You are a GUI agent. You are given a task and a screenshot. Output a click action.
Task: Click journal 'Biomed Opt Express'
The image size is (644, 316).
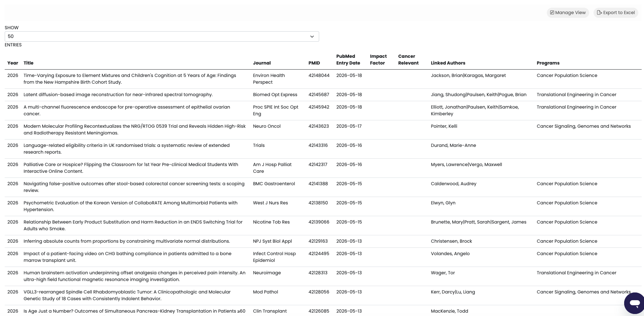point(275,94)
